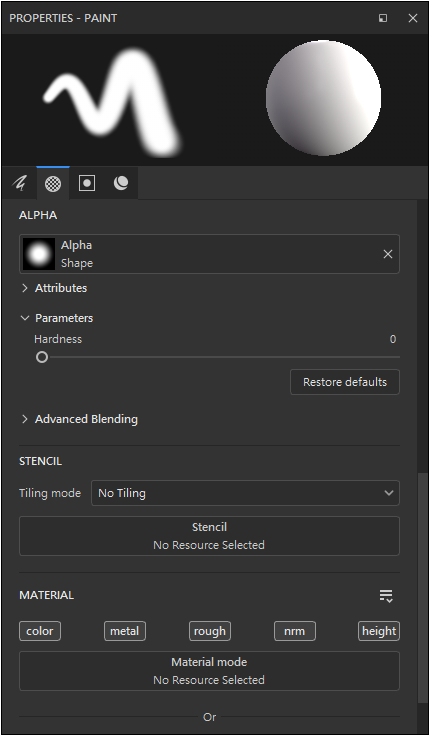Toggle the color channel

[x=40, y=631]
